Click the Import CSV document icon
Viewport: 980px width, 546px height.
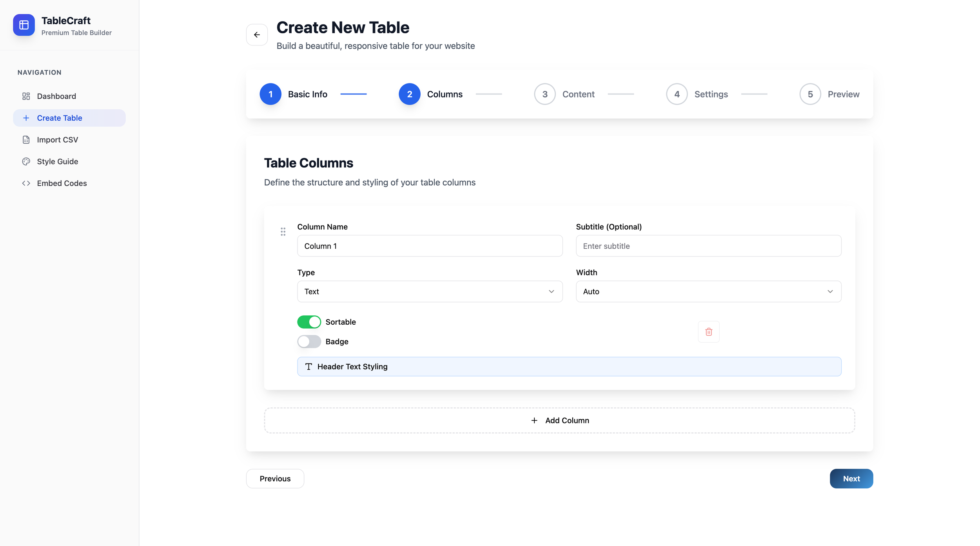(x=26, y=139)
